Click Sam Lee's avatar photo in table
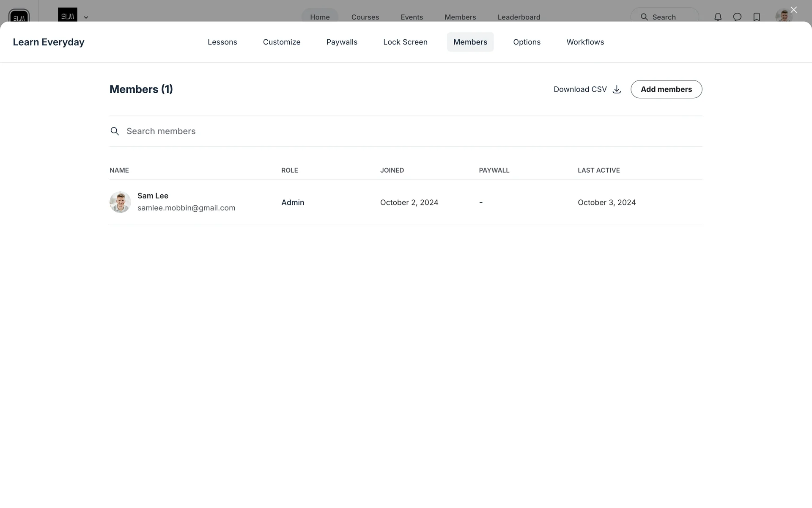This screenshot has height=508, width=812. [x=120, y=202]
